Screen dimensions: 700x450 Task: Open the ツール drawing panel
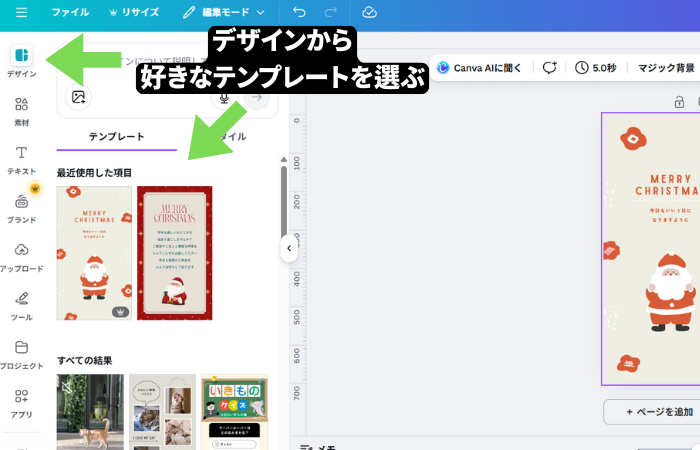click(x=21, y=306)
